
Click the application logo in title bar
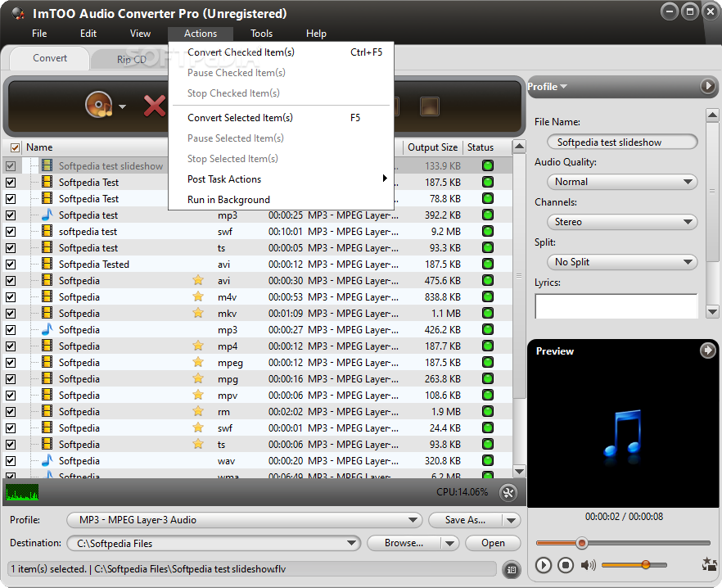[18, 13]
